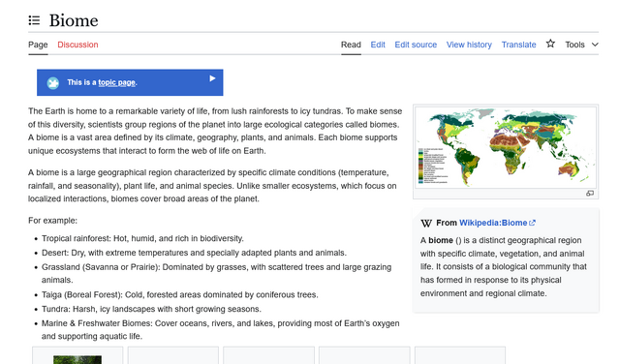Open View history
The height and width of the screenshot is (364, 620).
click(469, 45)
